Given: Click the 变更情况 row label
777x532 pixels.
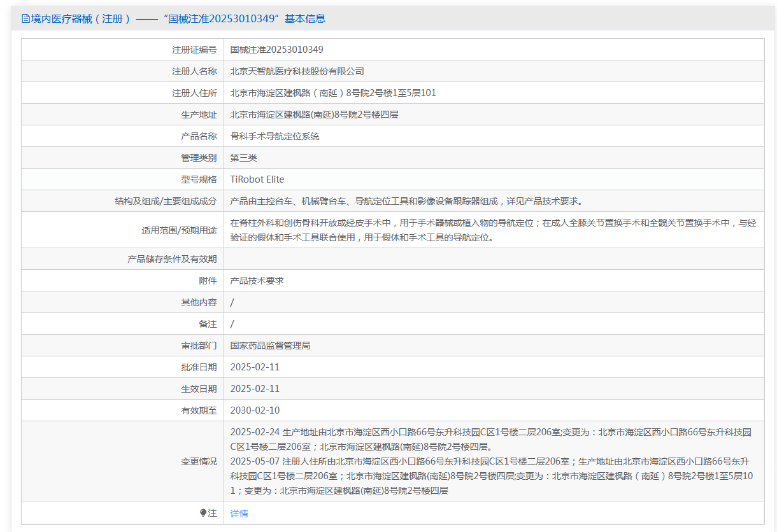Looking at the screenshot, I should click(x=199, y=461).
